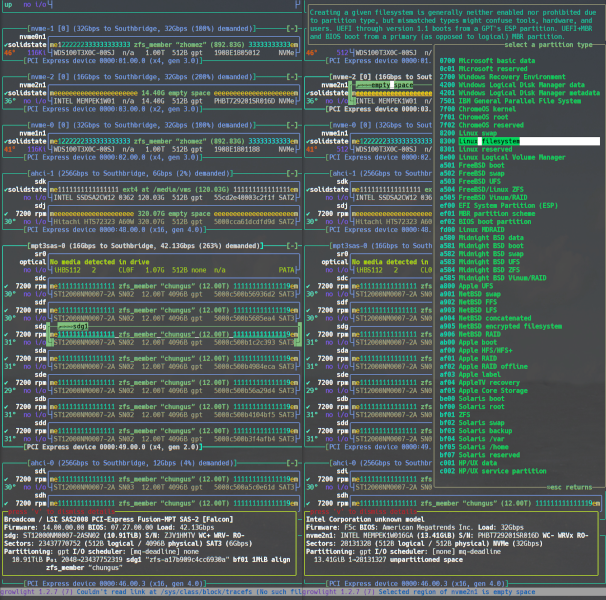606x600 pixels.
Task: Choose 7f02 ChromeOS reserved type
Action: click(481, 125)
